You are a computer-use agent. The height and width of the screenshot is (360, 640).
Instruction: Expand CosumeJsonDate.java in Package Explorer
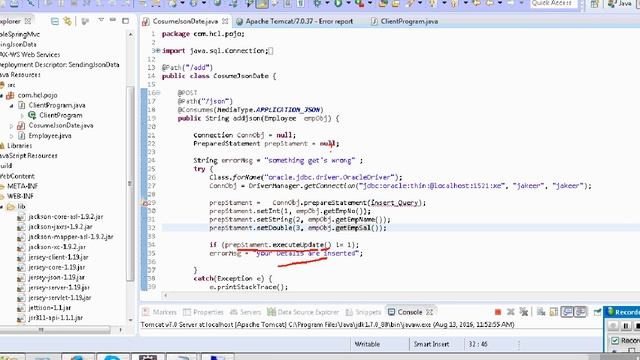(x=11, y=126)
